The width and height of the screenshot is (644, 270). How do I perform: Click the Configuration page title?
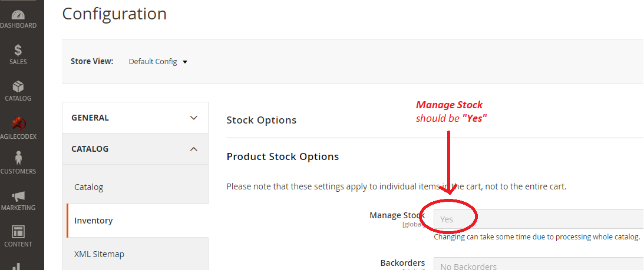click(114, 14)
